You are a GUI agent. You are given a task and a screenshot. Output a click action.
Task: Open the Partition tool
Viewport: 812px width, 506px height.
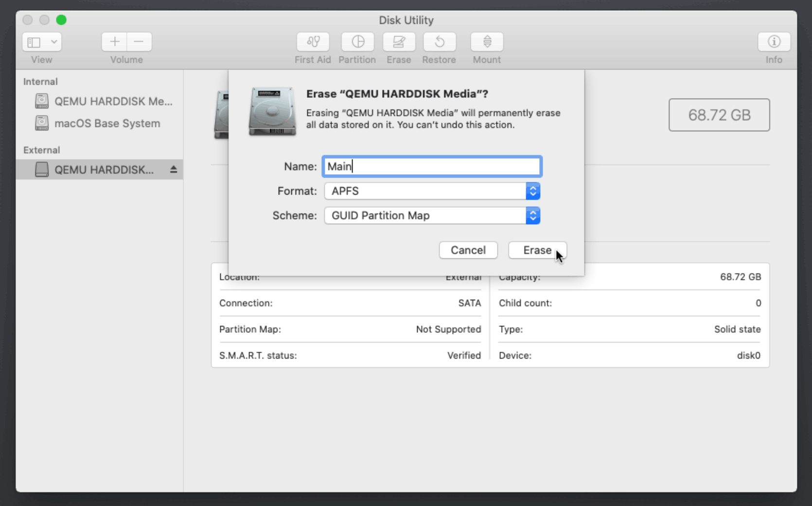tap(358, 42)
